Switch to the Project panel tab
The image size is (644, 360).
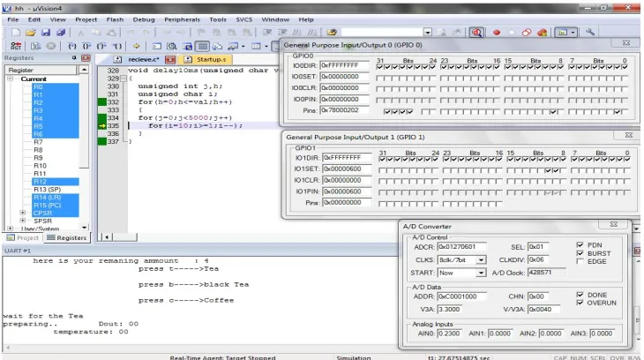click(23, 238)
